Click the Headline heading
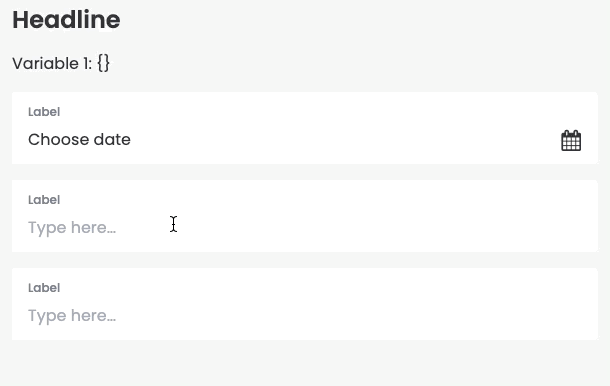 66,20
